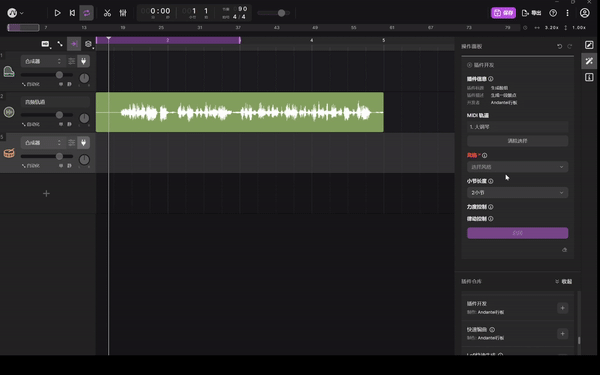The height and width of the screenshot is (375, 600).
Task: Click the tempo value 90
Action: [x=243, y=9]
